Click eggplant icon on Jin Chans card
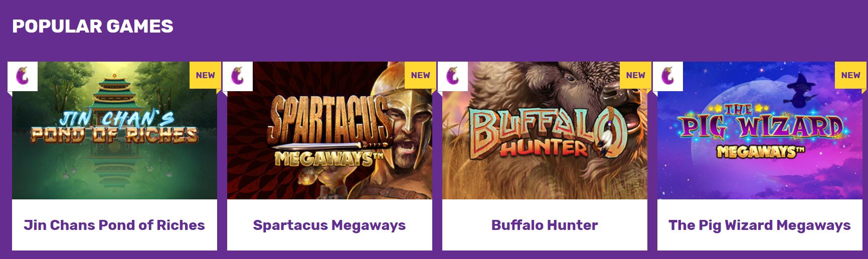Screen dimensions: 868x259 (x=23, y=76)
